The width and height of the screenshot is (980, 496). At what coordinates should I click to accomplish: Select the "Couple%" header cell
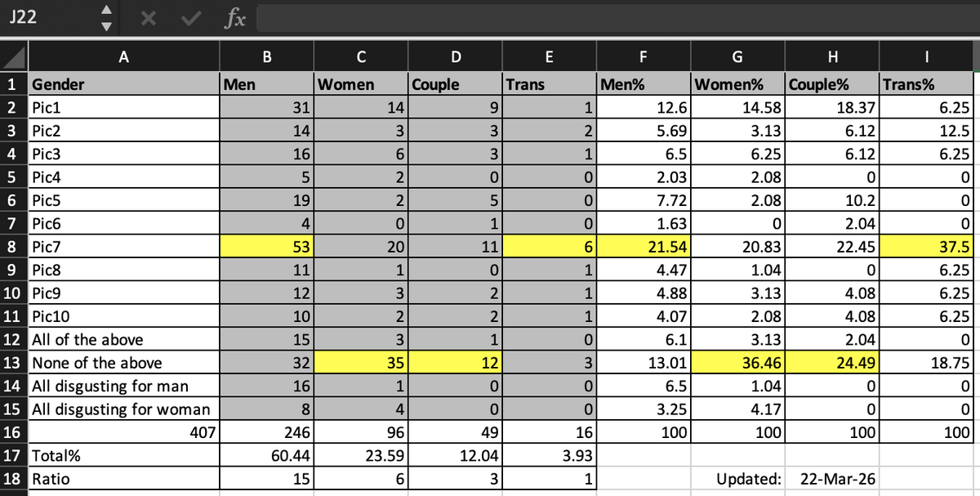click(832, 84)
